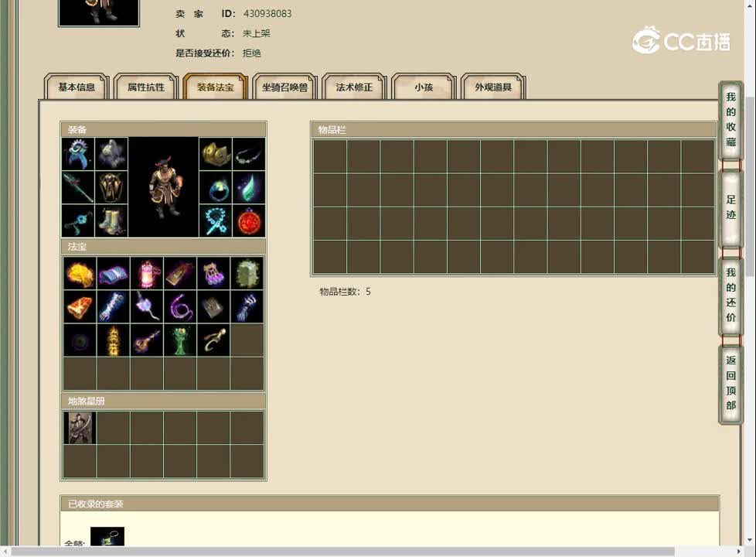The height and width of the screenshot is (557, 756).
Task: Switch to the 法术修正 tab
Action: coord(354,87)
